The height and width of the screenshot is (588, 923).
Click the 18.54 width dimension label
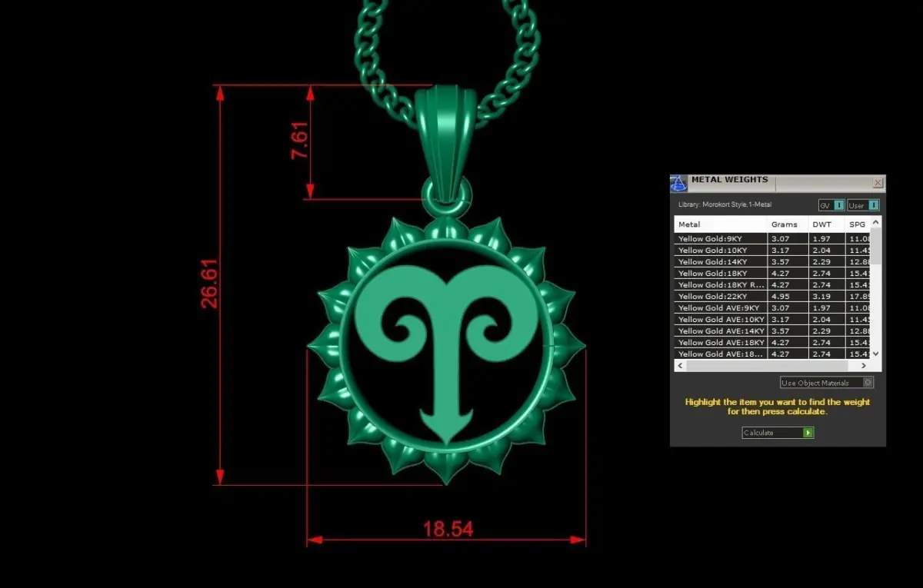[x=448, y=529]
